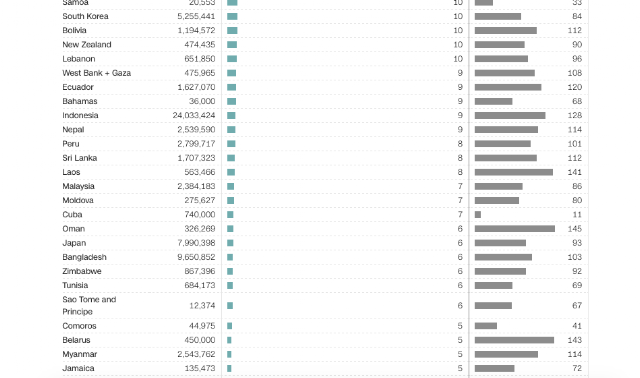The image size is (640, 378).
Task: Click the Peru country label
Action: (x=71, y=144)
